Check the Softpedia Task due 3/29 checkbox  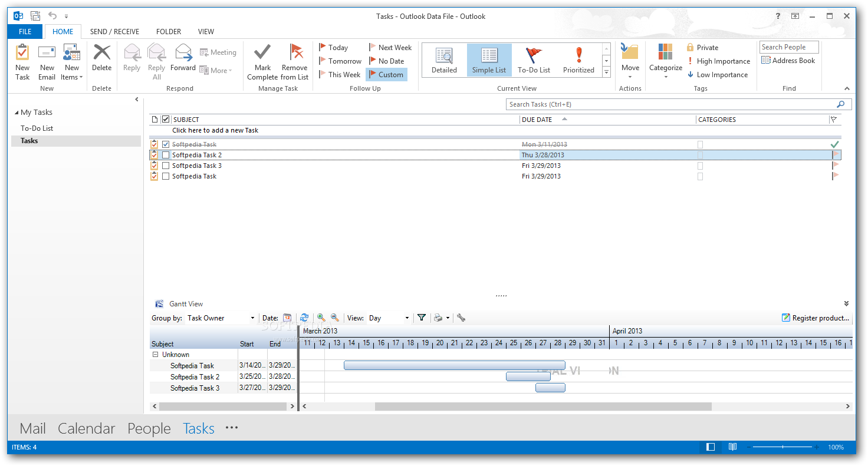click(166, 176)
